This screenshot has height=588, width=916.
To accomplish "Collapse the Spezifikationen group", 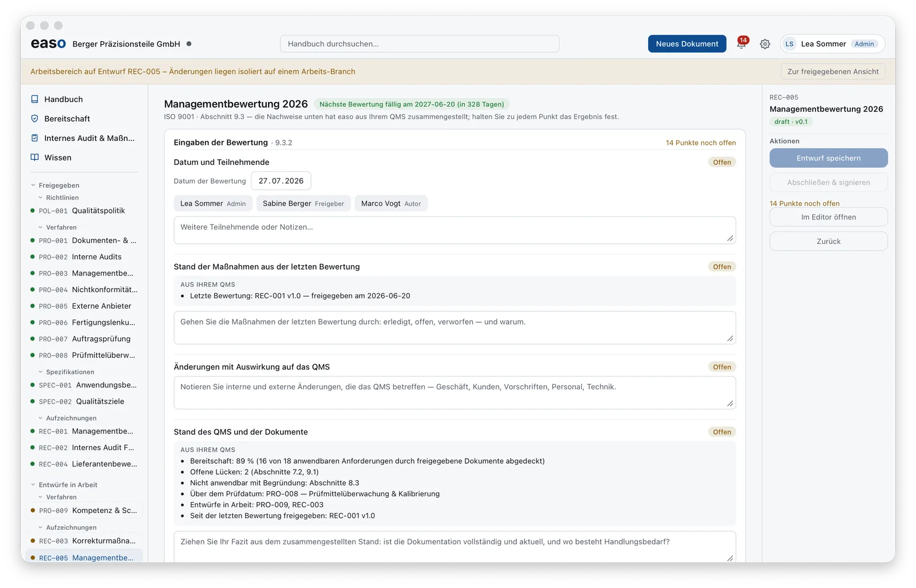I will click(x=41, y=372).
